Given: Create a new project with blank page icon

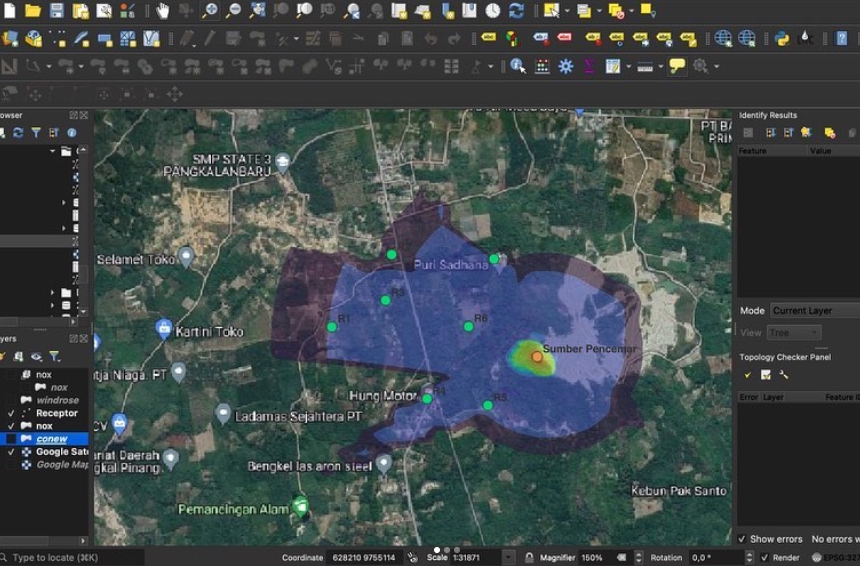Looking at the screenshot, I should pos(9,10).
